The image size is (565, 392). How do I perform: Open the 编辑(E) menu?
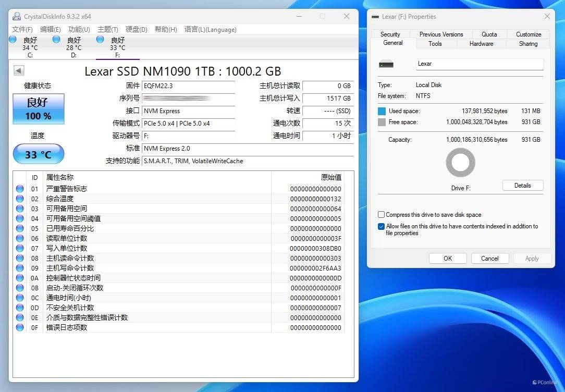50,29
